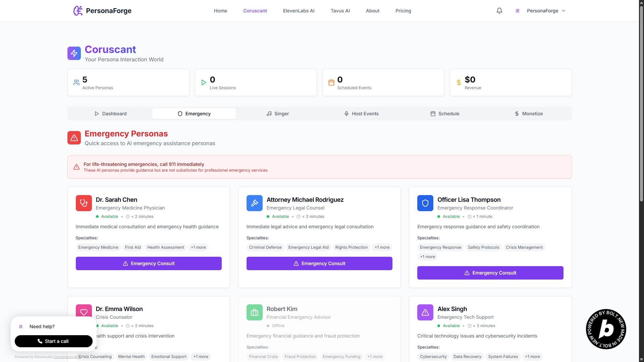The height and width of the screenshot is (362, 644).
Task: Click Dr. Sarah Chen's stethoscope icon
Action: pos(84,203)
